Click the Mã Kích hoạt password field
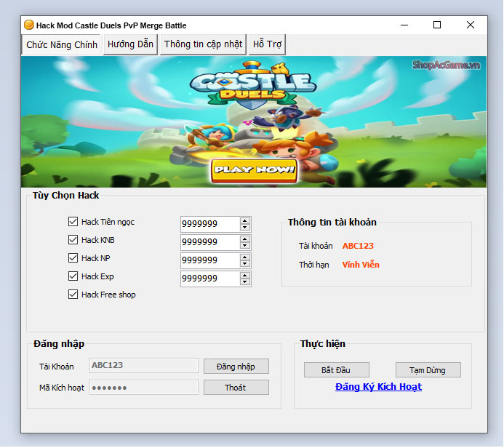504x448 pixels. pos(144,388)
